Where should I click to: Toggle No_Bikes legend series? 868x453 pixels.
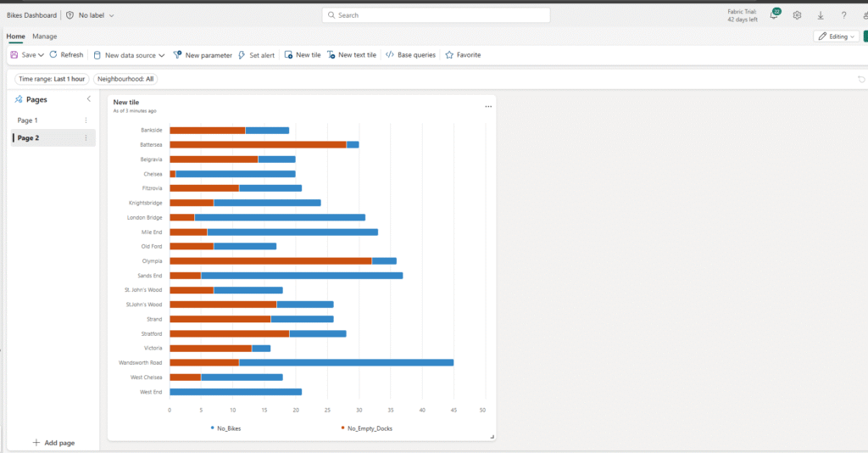pyautogui.click(x=225, y=428)
